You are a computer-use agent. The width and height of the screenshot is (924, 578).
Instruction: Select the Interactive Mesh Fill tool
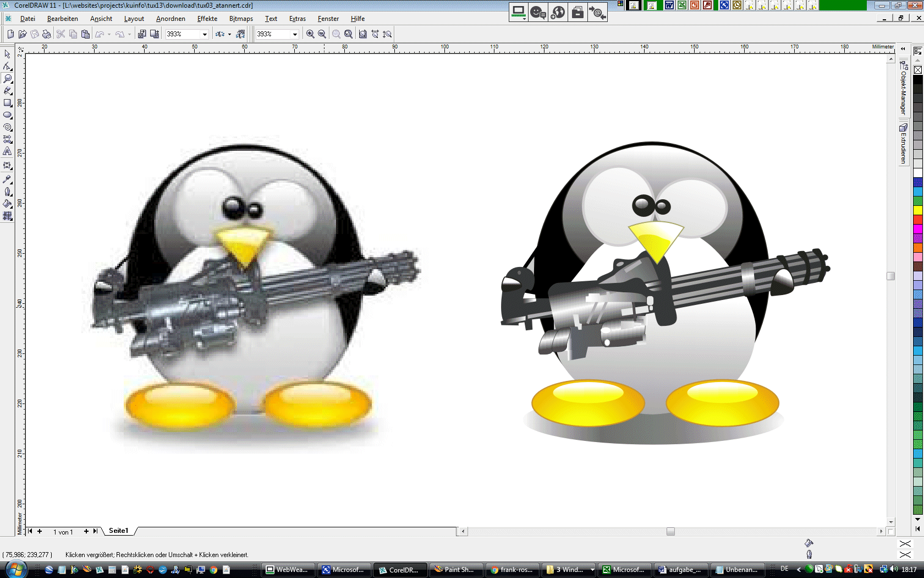click(x=7, y=216)
